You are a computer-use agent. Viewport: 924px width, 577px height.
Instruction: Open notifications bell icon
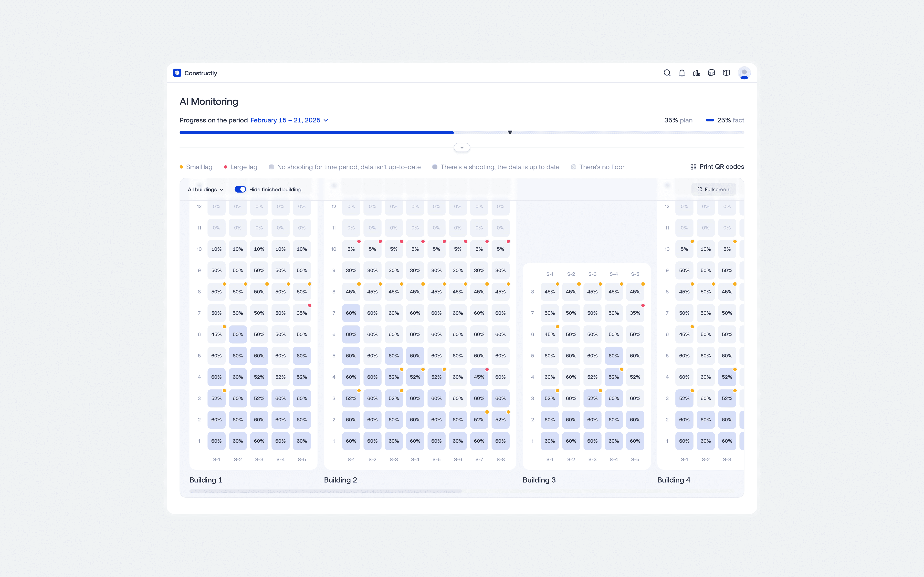pyautogui.click(x=682, y=73)
